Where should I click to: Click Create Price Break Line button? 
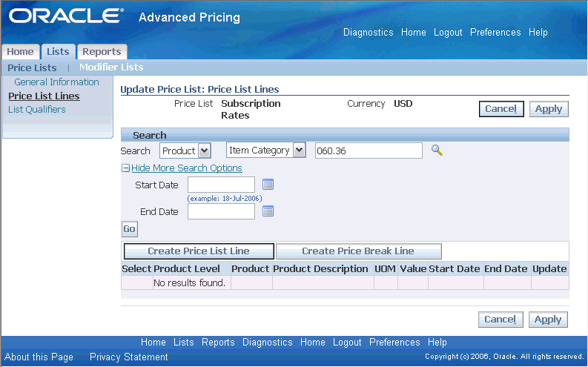pyautogui.click(x=358, y=251)
